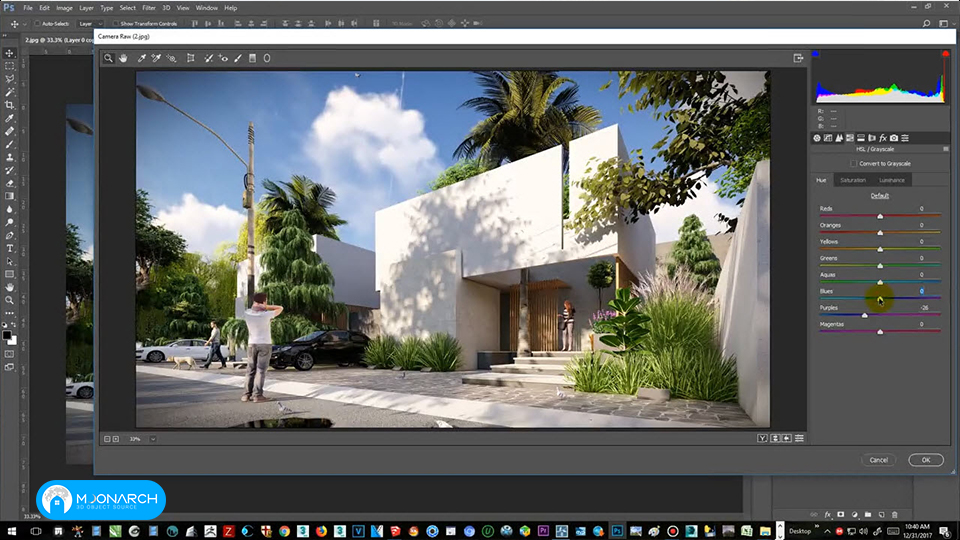The height and width of the screenshot is (540, 960).
Task: Toggle Show Transform Controls checkbox
Action: pos(115,24)
